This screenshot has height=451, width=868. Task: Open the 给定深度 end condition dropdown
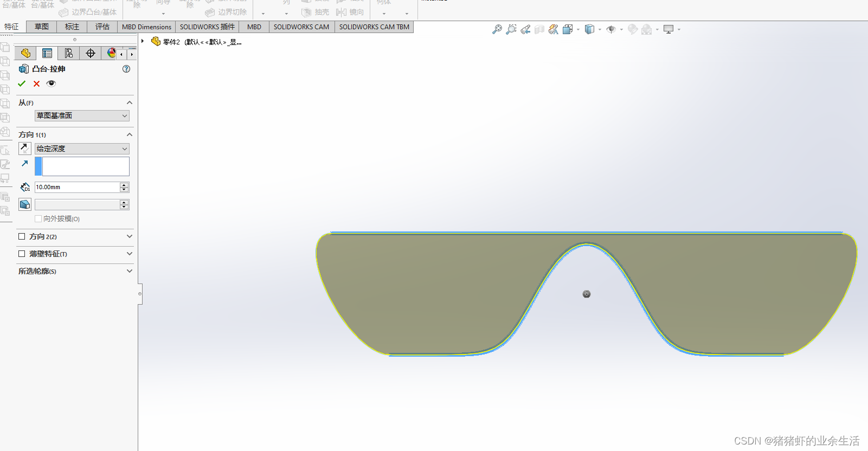pyautogui.click(x=82, y=149)
